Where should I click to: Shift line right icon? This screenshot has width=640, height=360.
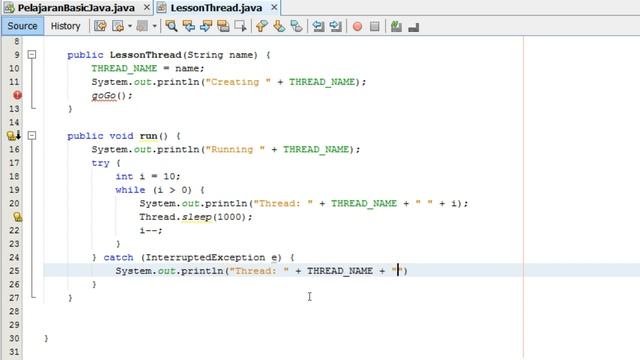(336, 26)
